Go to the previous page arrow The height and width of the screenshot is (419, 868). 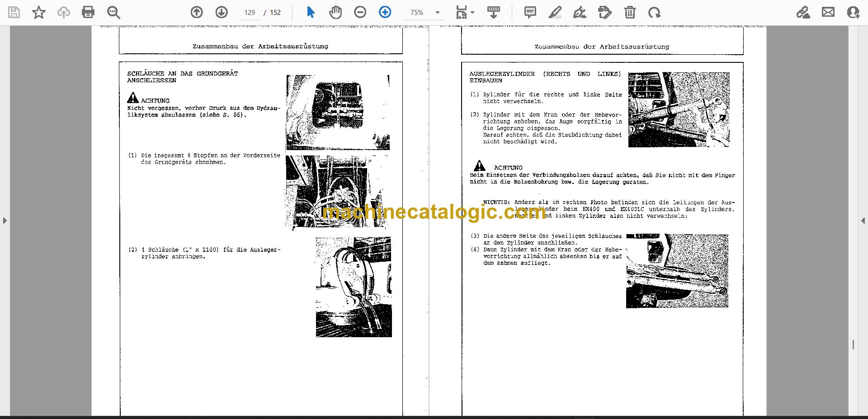(x=197, y=12)
